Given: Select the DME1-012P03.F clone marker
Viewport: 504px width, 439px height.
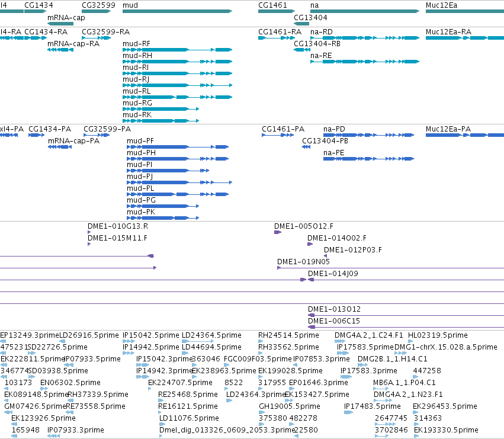Looking at the screenshot, I should coord(325,256).
